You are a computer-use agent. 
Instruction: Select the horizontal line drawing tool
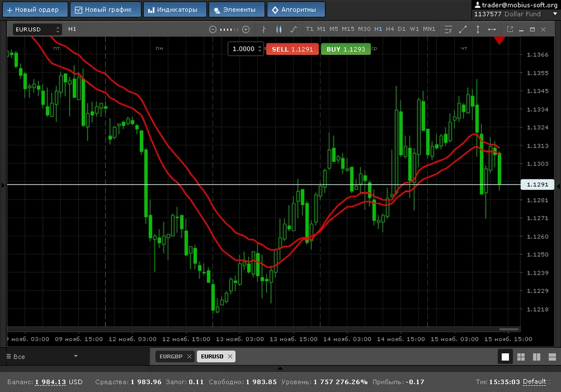click(x=492, y=29)
